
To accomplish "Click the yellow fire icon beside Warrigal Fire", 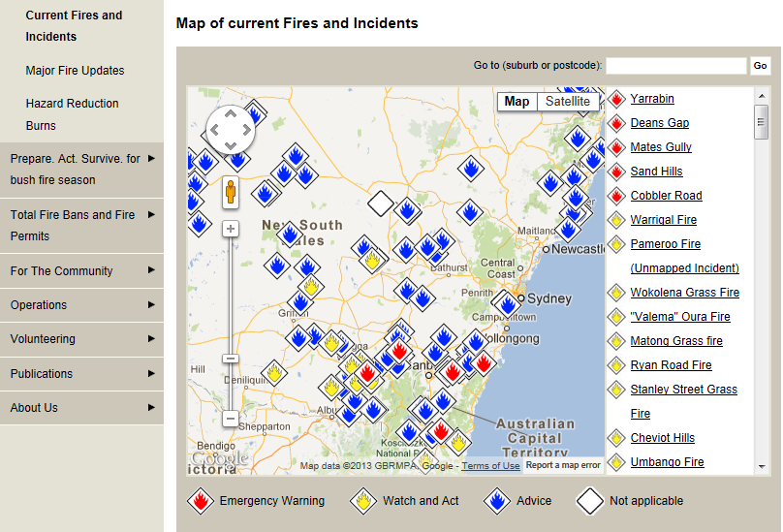I will 616,220.
